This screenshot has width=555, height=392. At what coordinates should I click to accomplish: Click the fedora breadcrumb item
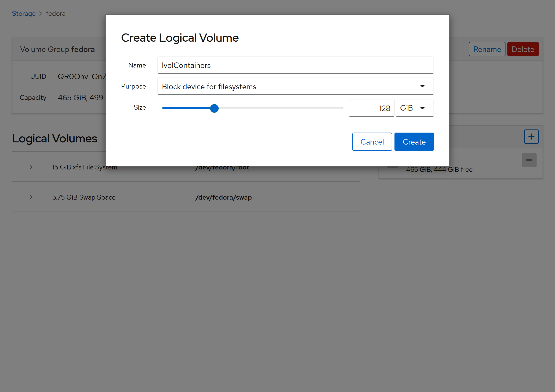(x=55, y=14)
